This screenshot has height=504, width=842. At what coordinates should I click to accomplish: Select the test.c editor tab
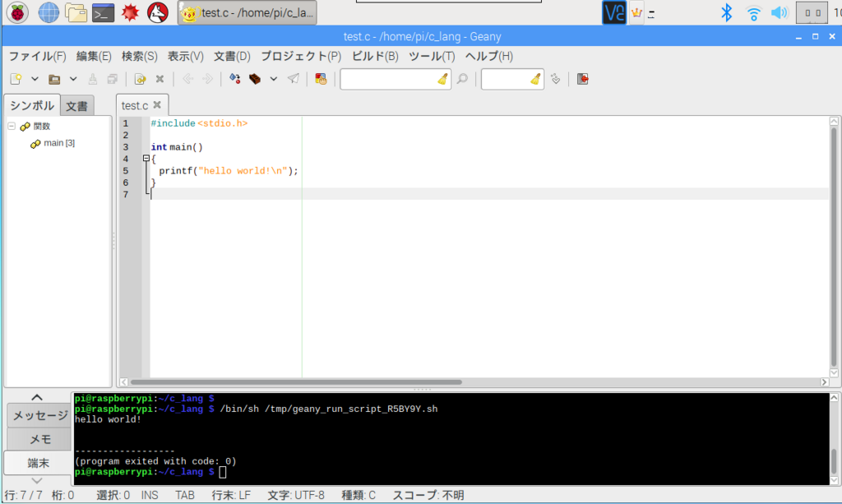(x=135, y=106)
